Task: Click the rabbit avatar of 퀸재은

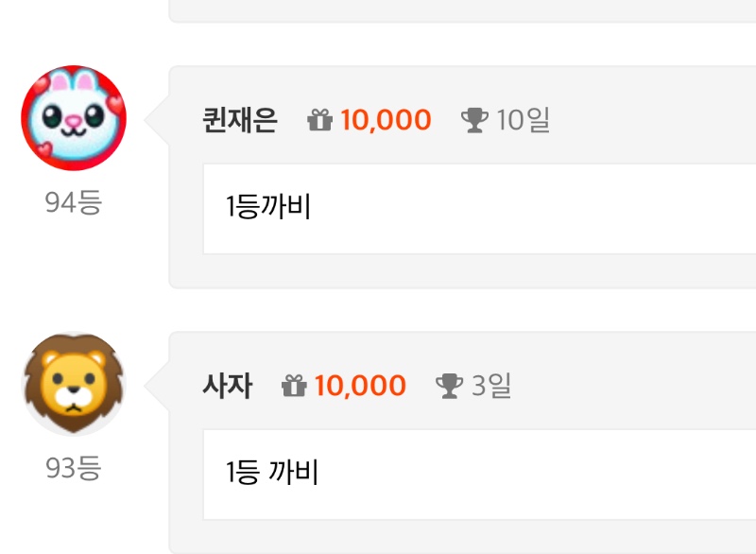Action: click(74, 117)
